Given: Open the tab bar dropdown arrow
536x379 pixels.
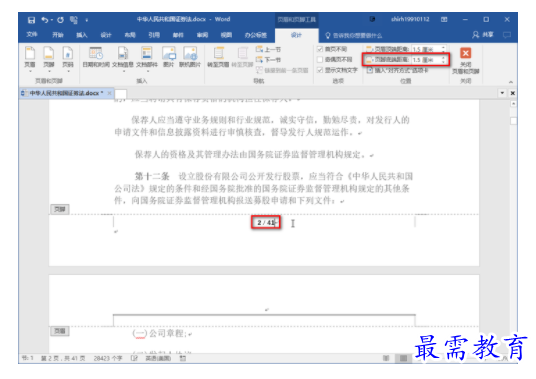Looking at the screenshot, I should (502, 93).
